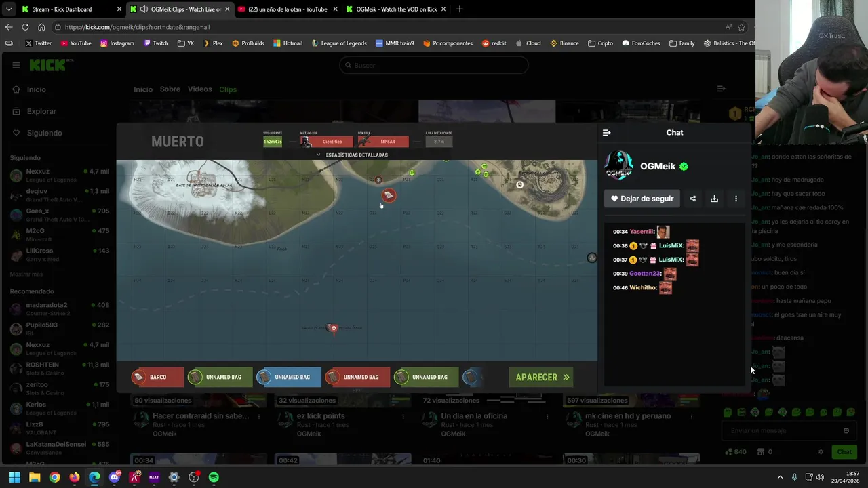Focus the Enviar un mensaje chat input
868x488 pixels.
click(x=780, y=431)
